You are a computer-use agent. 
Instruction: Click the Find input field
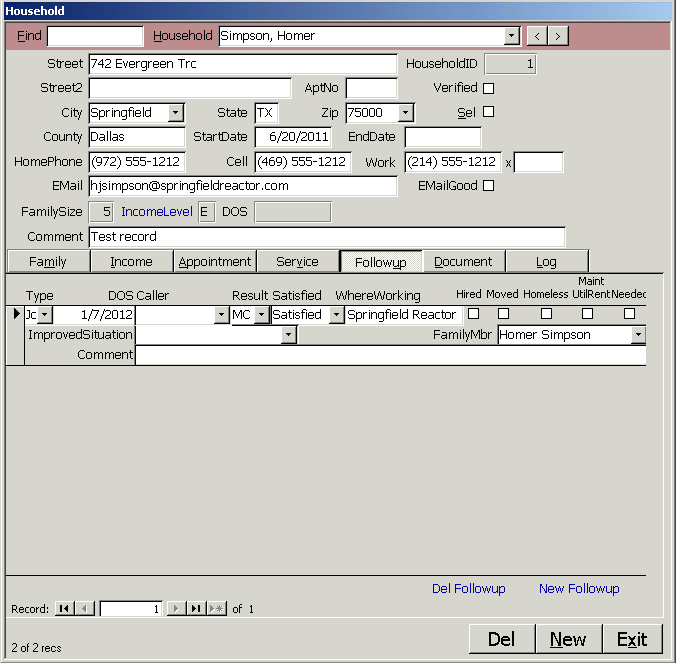click(95, 36)
